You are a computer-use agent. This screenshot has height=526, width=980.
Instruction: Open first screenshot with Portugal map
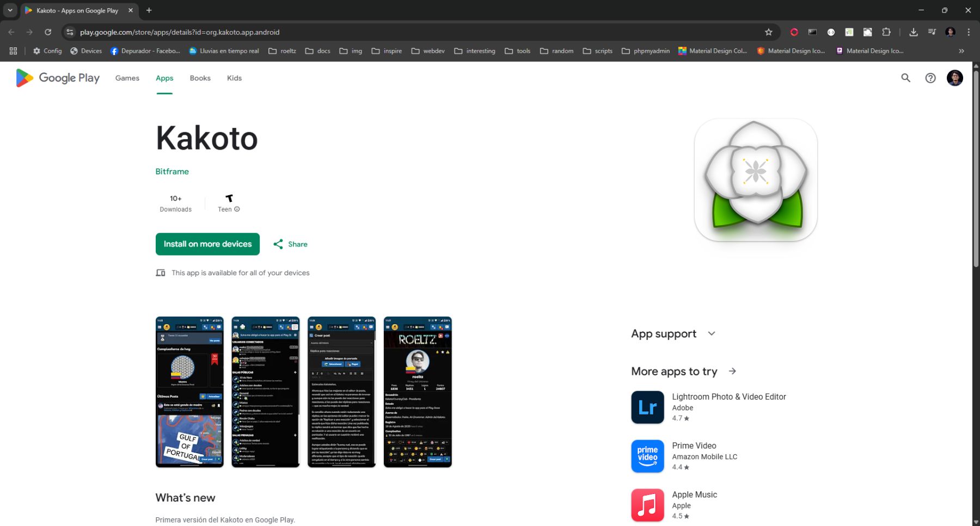189,392
